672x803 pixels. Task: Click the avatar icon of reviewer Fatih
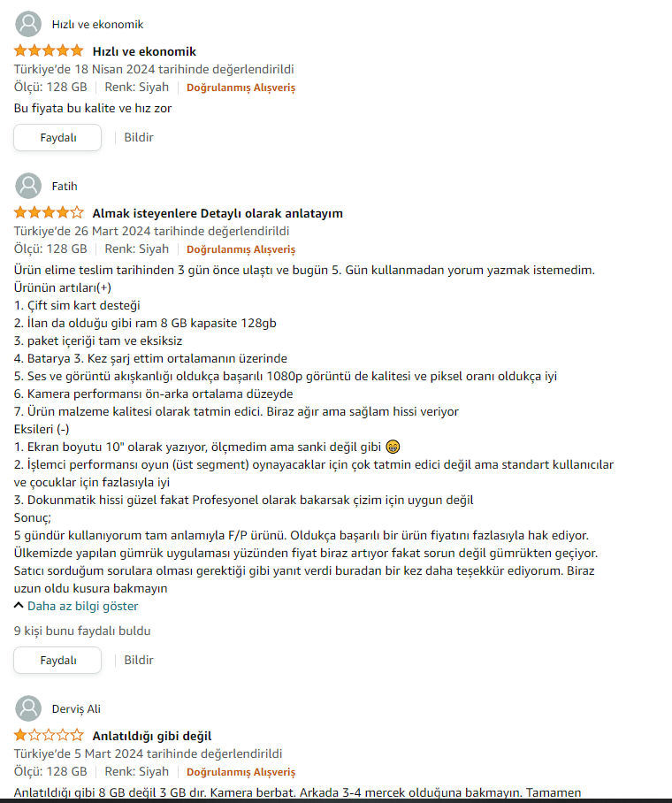(28, 186)
